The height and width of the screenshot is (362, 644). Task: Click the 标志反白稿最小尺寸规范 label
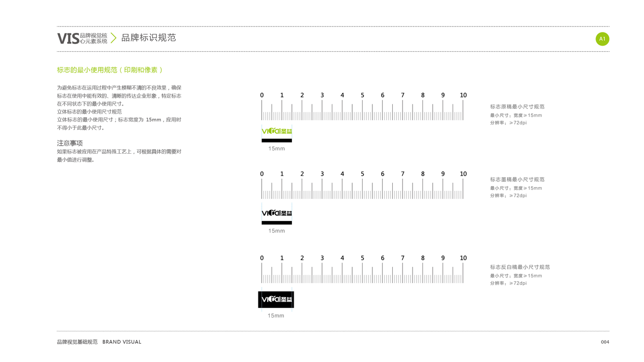(520, 267)
